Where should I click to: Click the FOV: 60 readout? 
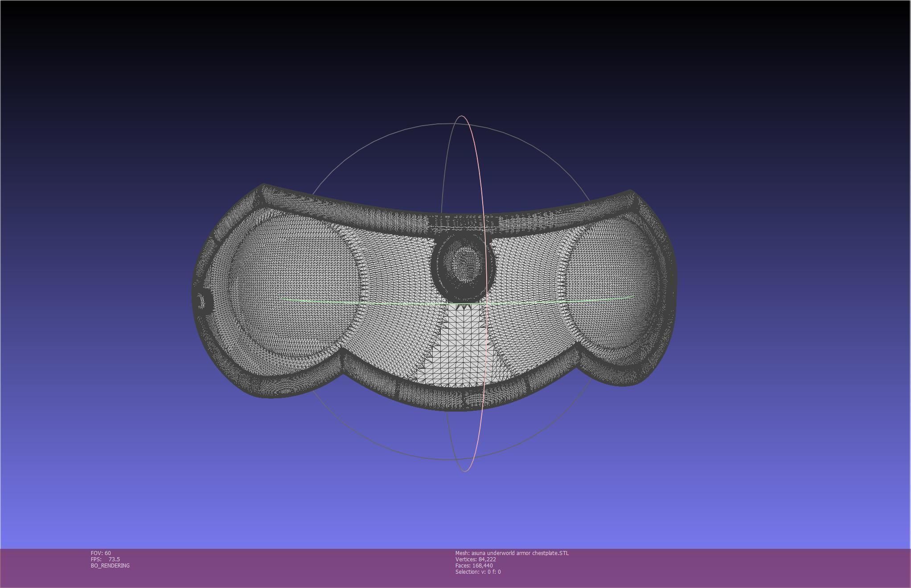(x=101, y=553)
